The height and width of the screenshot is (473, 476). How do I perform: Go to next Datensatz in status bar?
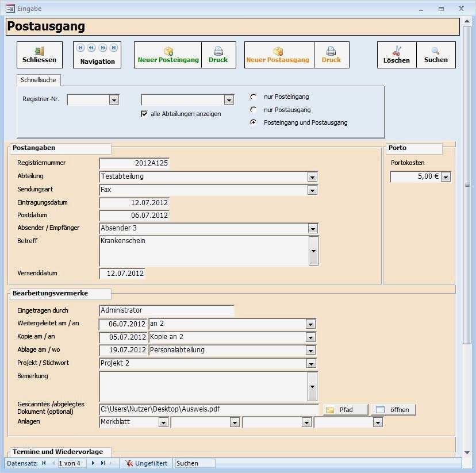(x=93, y=463)
